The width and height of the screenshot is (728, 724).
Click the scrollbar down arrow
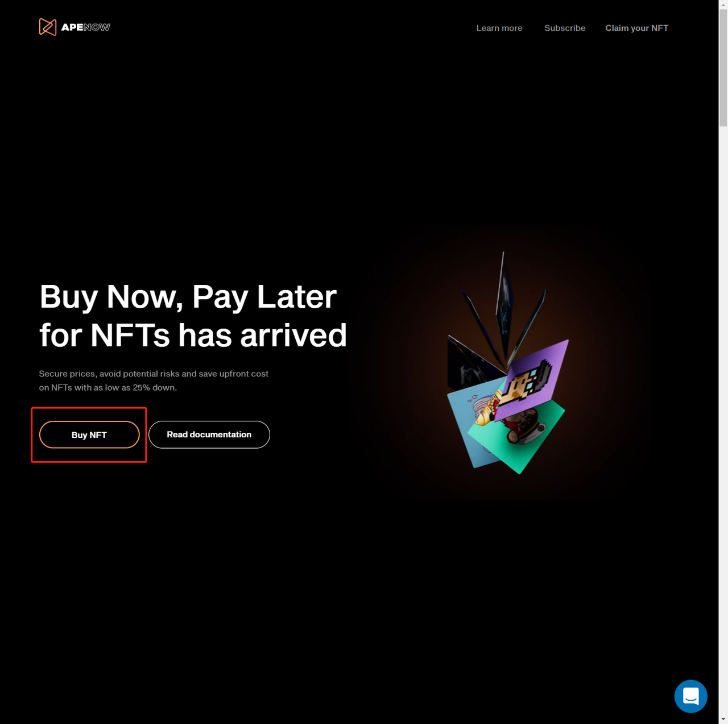pyautogui.click(x=723, y=719)
